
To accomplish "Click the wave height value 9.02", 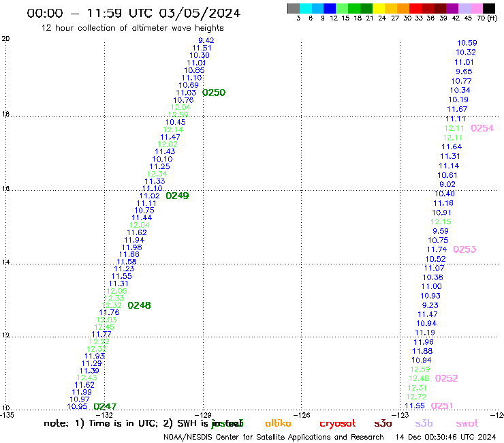I will 447,184.
